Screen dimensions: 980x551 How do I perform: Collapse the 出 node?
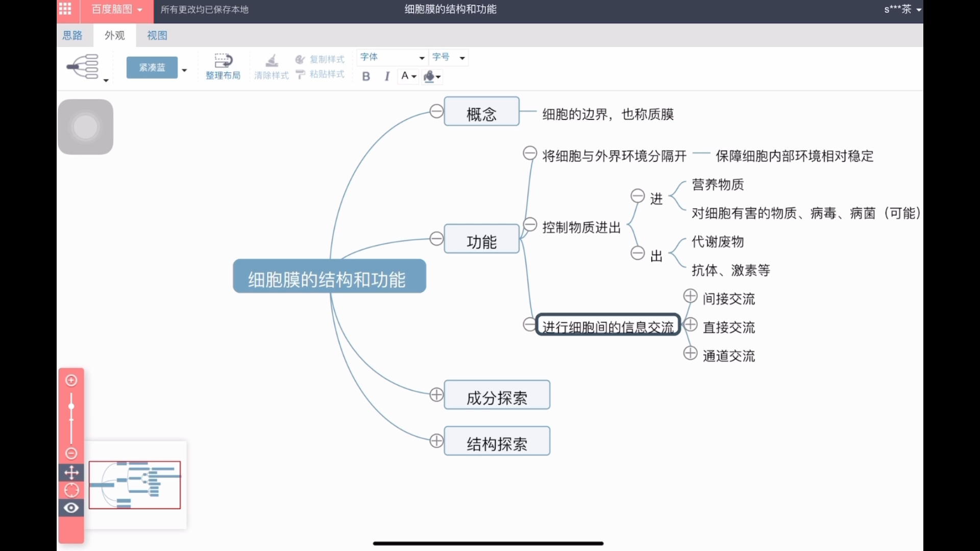click(x=638, y=253)
